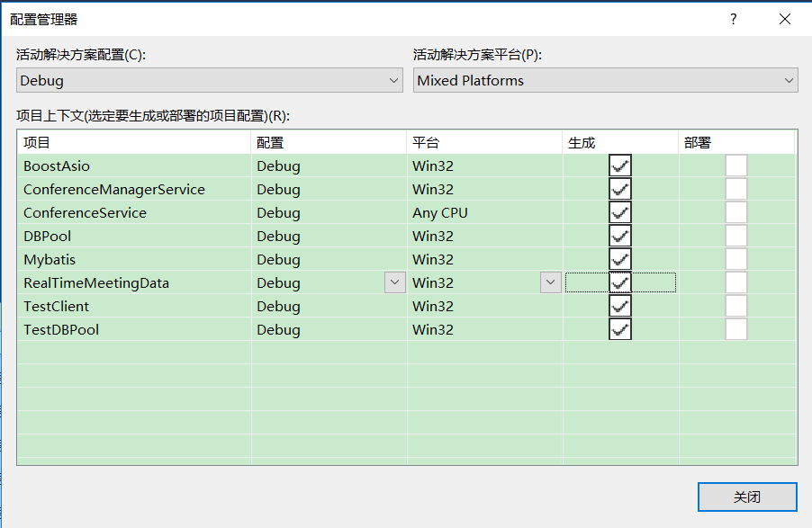This screenshot has height=528, width=812.
Task: Select the ConferenceService project row
Action: click(406, 212)
